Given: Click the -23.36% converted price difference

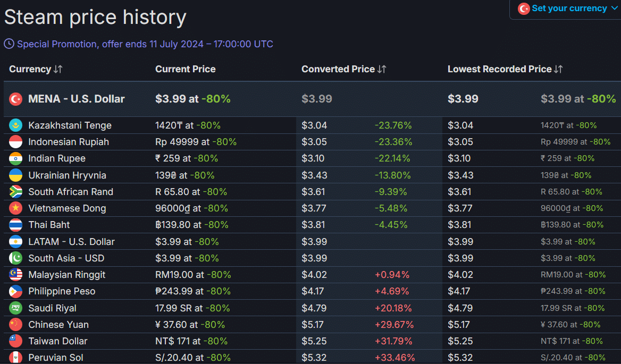Looking at the screenshot, I should (393, 142).
